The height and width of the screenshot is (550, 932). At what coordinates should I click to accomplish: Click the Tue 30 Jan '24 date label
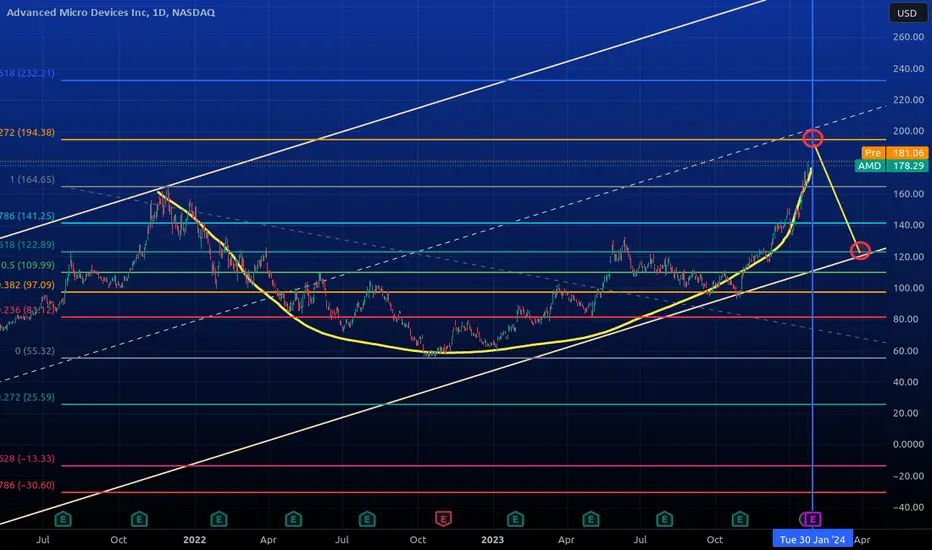tap(813, 539)
